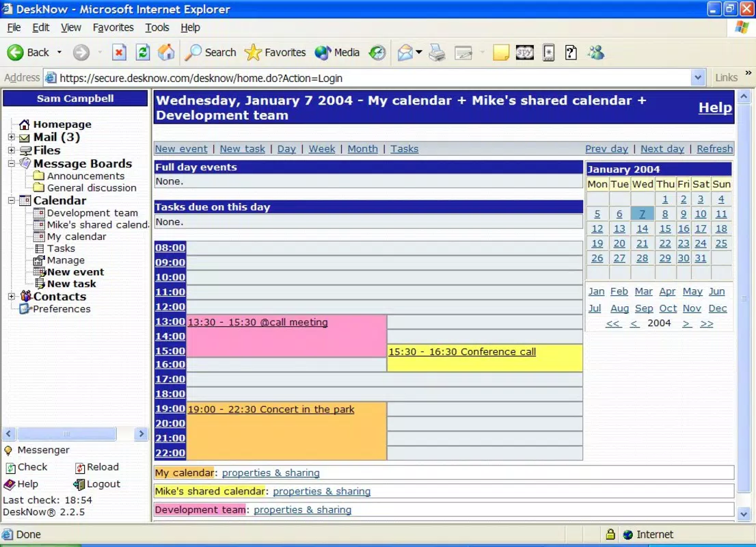The image size is (756, 547).
Task: Click the History clock icon
Action: point(377,52)
